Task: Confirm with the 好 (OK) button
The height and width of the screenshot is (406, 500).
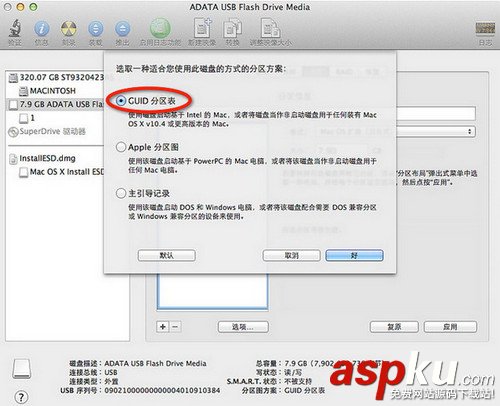Action: coord(354,256)
